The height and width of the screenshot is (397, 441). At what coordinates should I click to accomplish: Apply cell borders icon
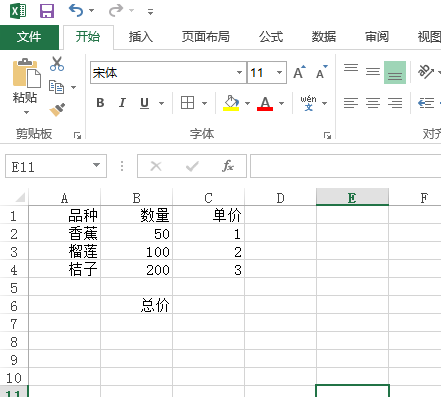[x=187, y=103]
